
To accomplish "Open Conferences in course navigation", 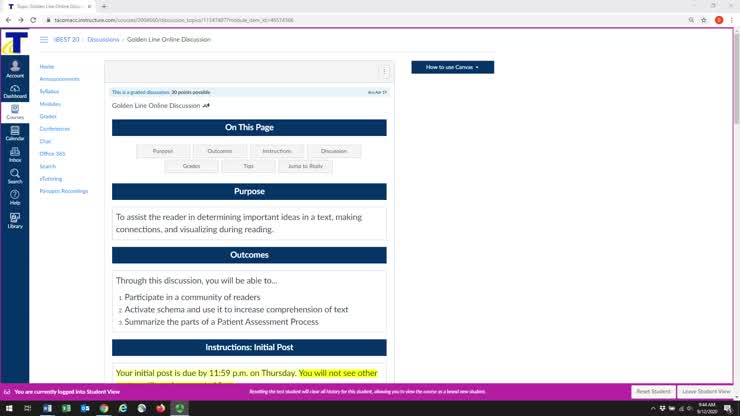I will click(55, 128).
